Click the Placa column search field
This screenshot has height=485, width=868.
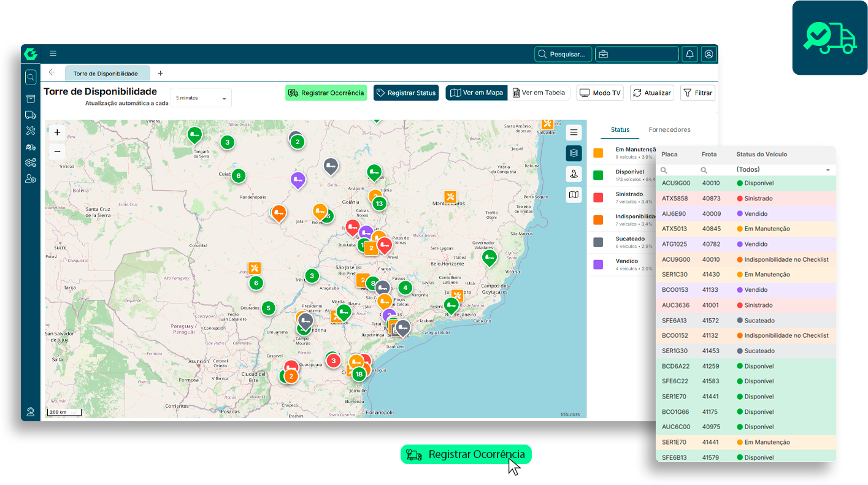coord(677,170)
